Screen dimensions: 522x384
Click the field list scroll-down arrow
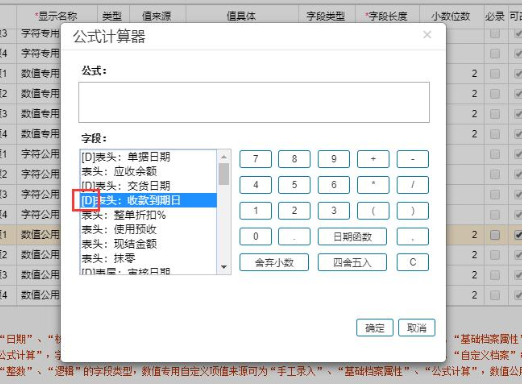pos(224,267)
